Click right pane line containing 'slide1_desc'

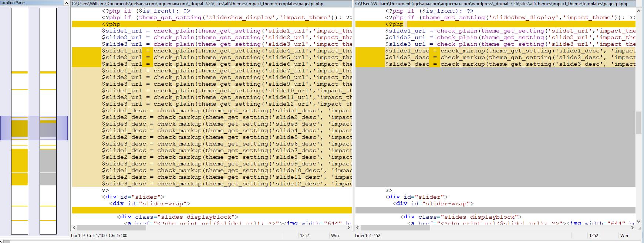click(x=495, y=51)
